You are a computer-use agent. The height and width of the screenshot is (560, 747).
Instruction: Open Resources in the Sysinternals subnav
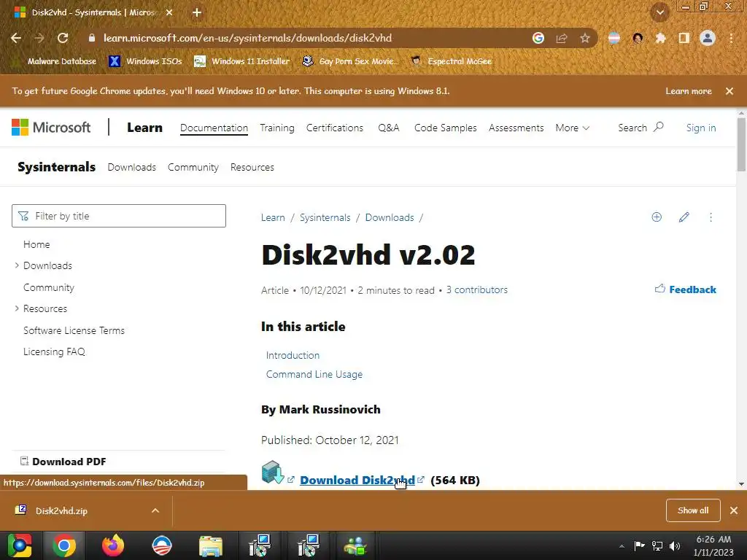[x=252, y=167]
